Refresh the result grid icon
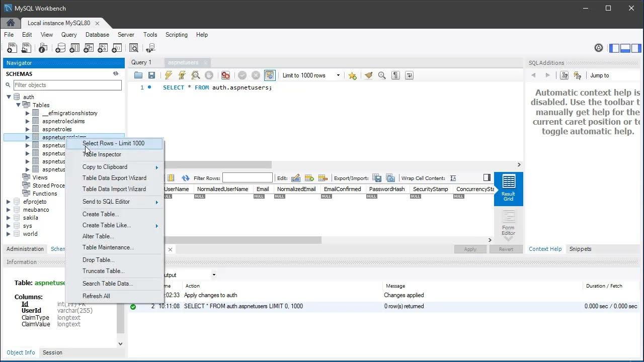 [185, 178]
